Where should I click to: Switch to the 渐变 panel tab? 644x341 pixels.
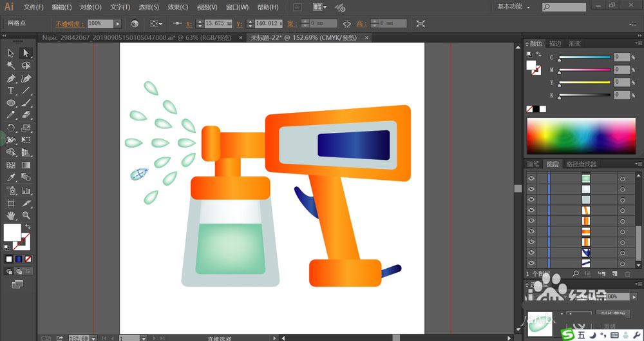(x=574, y=44)
